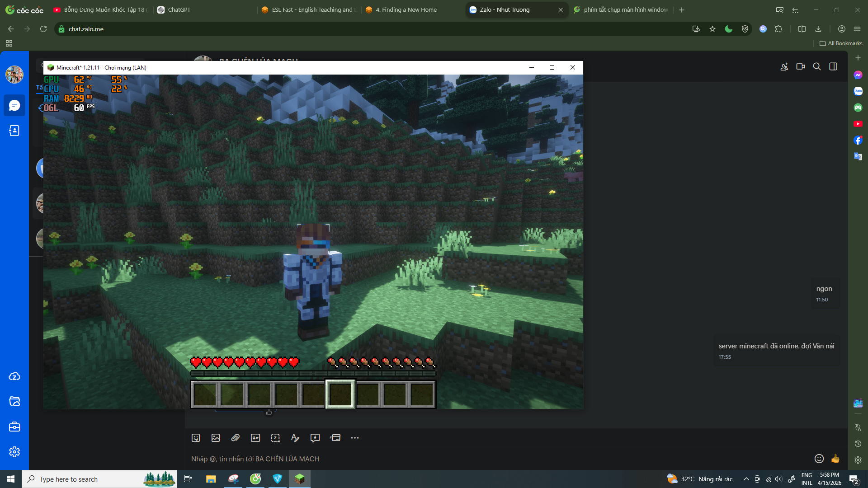Add an app to the Cốc Cốc side panel
This screenshot has width=868, height=488.
pos(858,58)
